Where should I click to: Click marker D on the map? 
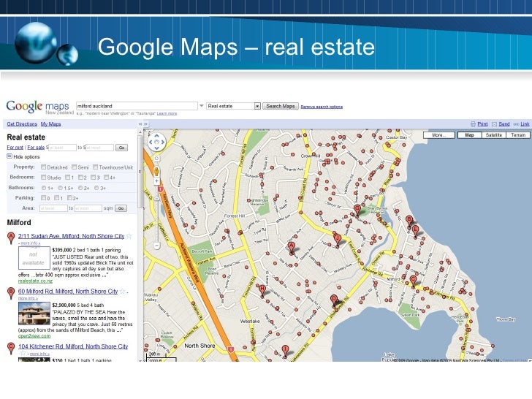click(x=334, y=300)
